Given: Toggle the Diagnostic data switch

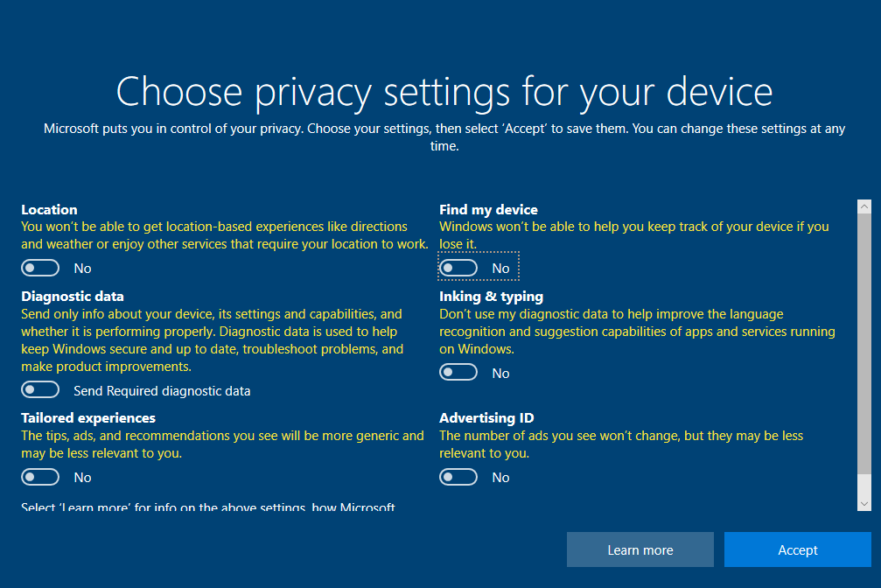Looking at the screenshot, I should 40,390.
